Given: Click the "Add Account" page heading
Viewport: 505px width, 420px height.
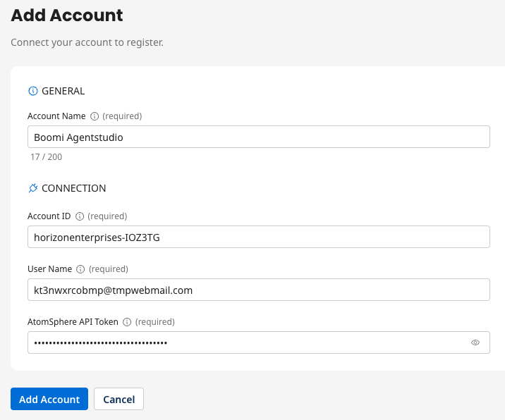Looking at the screenshot, I should (67, 15).
